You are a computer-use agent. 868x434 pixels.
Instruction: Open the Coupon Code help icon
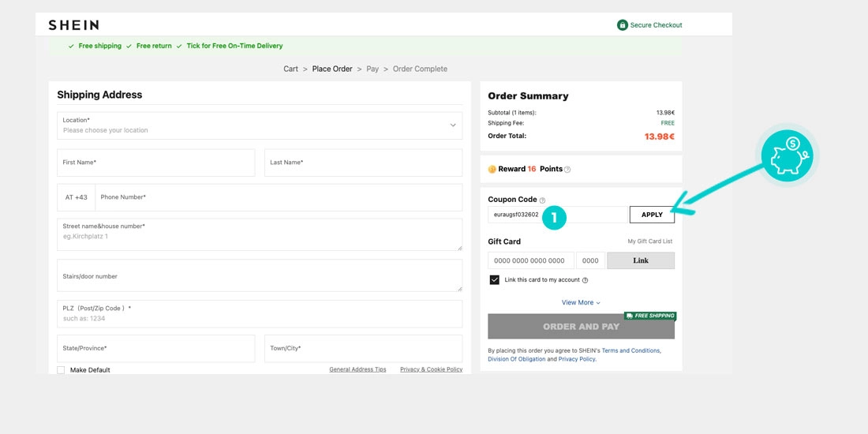point(542,200)
